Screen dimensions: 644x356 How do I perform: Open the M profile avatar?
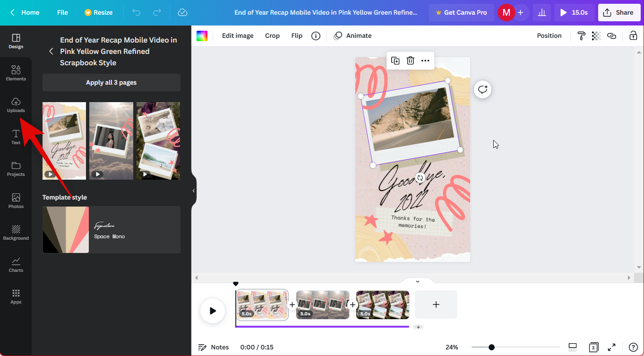(506, 13)
